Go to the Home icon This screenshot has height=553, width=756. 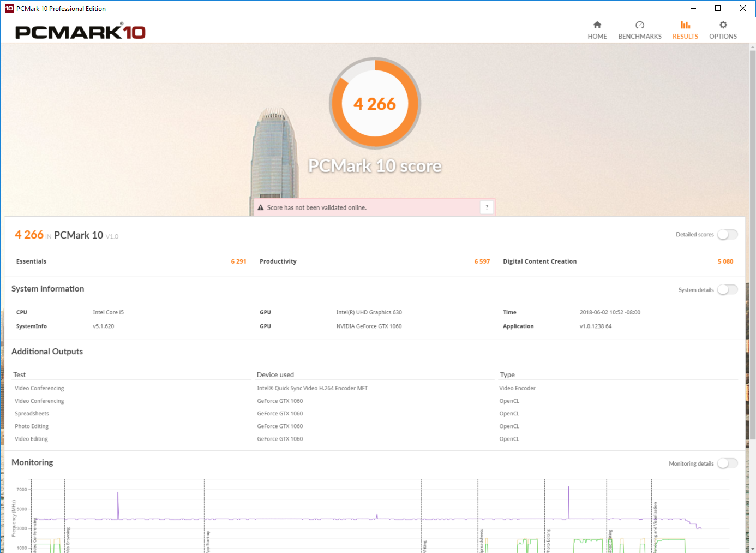[x=597, y=25]
